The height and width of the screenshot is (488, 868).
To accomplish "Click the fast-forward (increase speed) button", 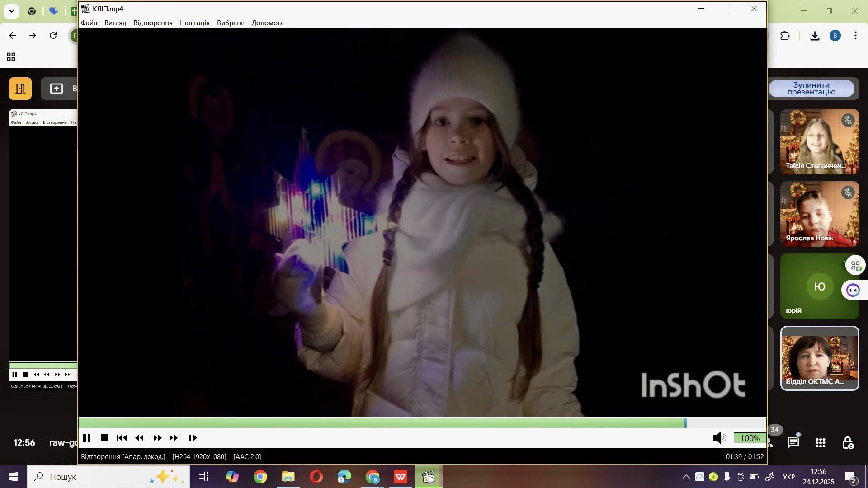I will coord(157,438).
